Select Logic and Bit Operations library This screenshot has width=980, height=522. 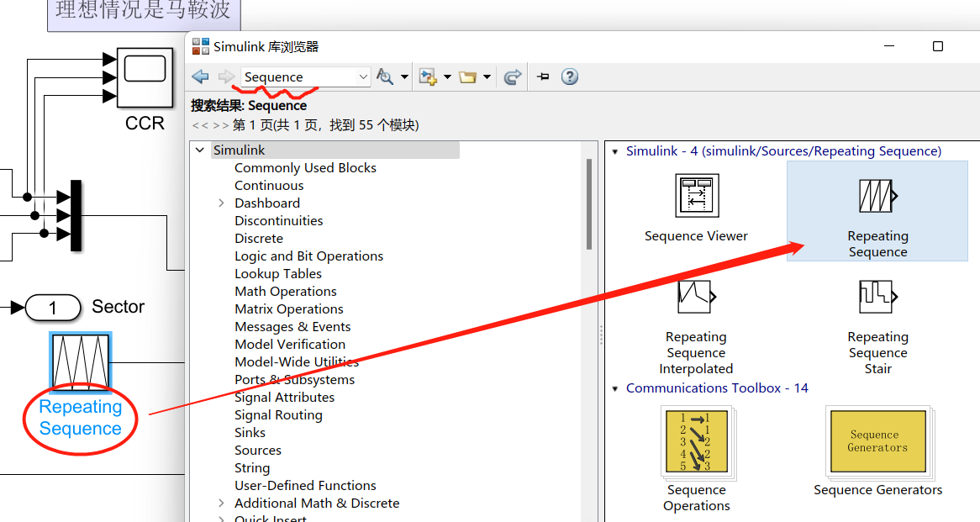click(308, 256)
